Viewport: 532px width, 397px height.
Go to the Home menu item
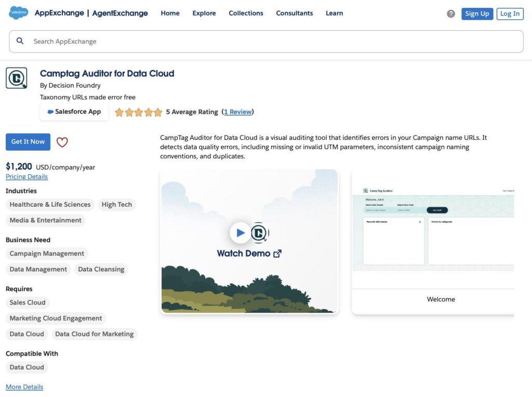pyautogui.click(x=170, y=13)
